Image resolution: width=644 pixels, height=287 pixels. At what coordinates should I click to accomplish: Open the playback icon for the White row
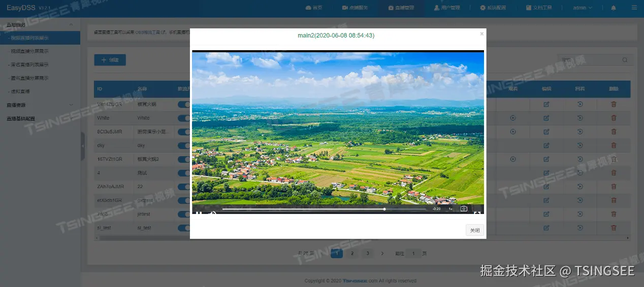coord(513,118)
